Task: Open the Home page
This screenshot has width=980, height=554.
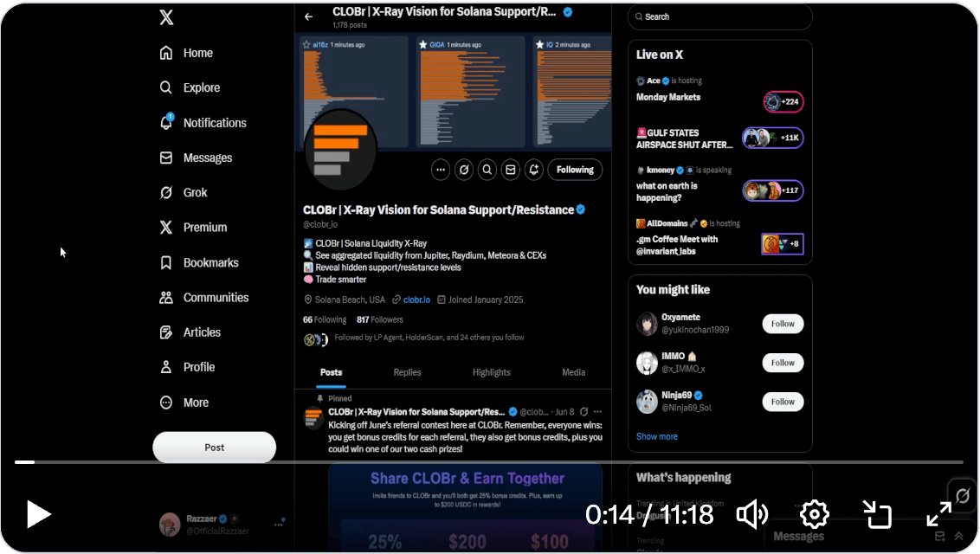Action: (186, 53)
